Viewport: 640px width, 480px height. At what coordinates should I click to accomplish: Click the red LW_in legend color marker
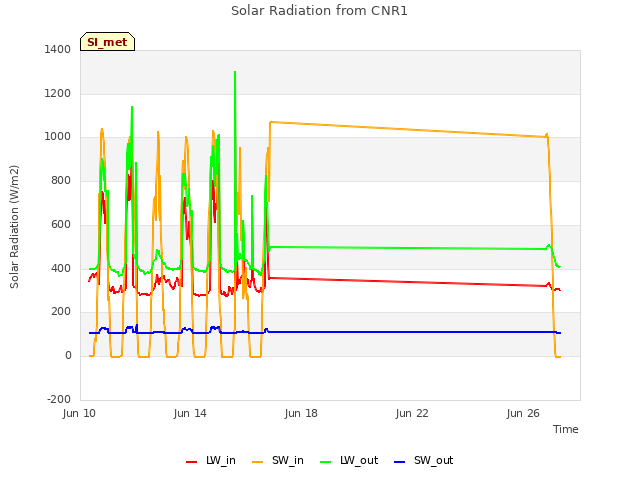[x=191, y=462]
